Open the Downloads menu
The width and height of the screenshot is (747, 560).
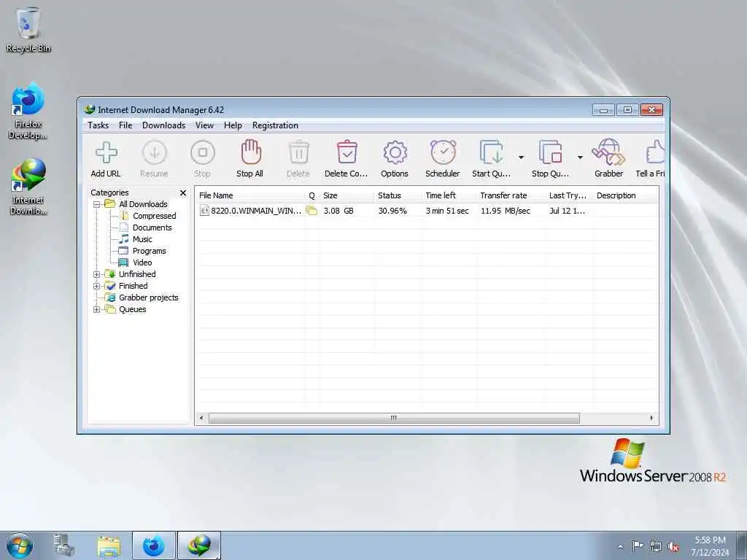point(163,125)
